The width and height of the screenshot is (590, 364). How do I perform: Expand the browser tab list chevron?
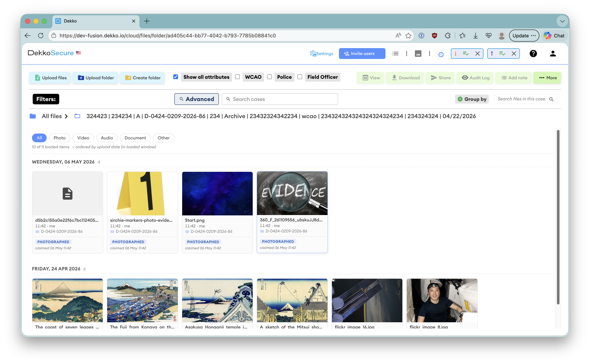[562, 21]
